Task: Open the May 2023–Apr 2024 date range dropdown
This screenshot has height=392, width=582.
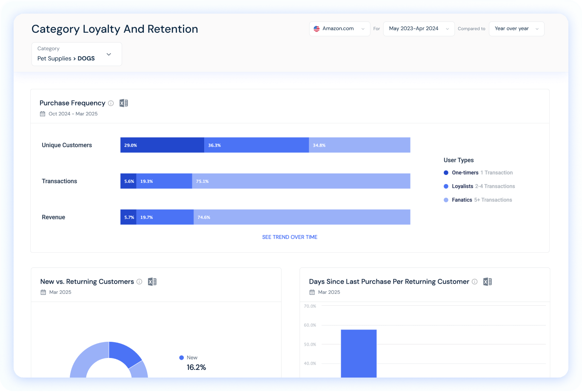Action: (x=447, y=28)
